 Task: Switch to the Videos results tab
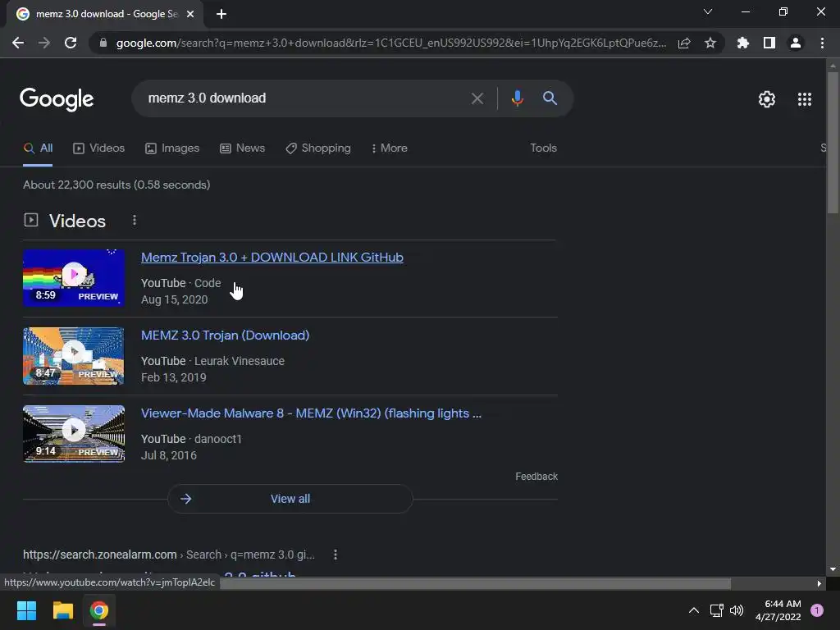pyautogui.click(x=98, y=148)
